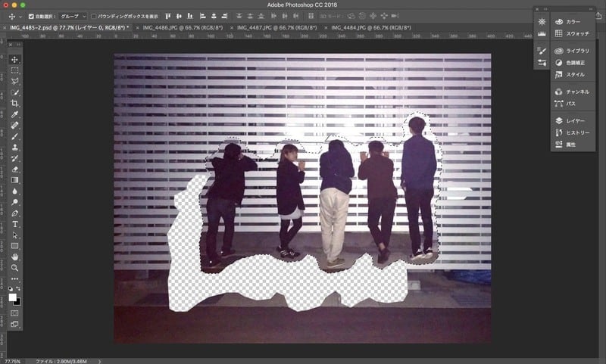This screenshot has height=364, width=606.
Task: Enable バウンディングボックスを表示 checkbox
Action: (x=93, y=16)
